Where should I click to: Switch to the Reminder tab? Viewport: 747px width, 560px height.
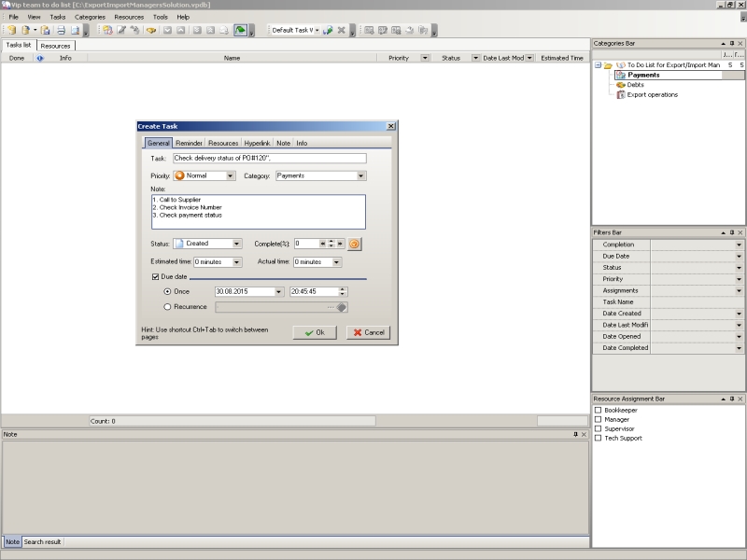click(x=189, y=143)
